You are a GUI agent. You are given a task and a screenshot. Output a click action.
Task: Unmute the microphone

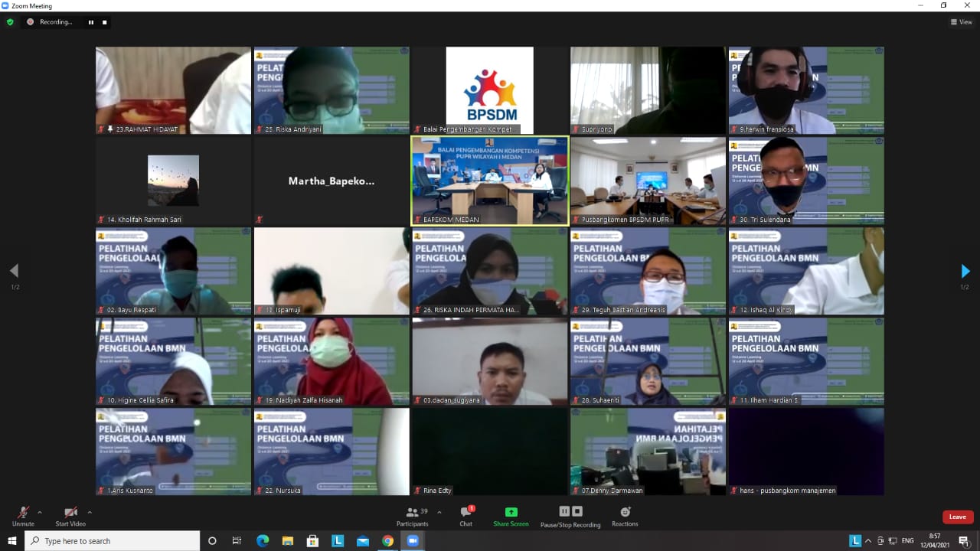click(23, 517)
